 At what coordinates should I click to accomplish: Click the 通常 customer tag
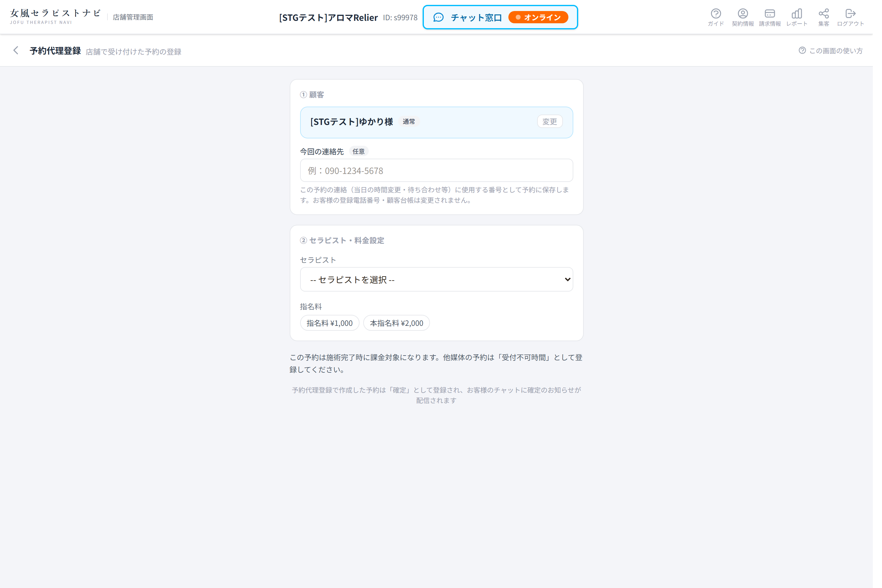(413, 123)
